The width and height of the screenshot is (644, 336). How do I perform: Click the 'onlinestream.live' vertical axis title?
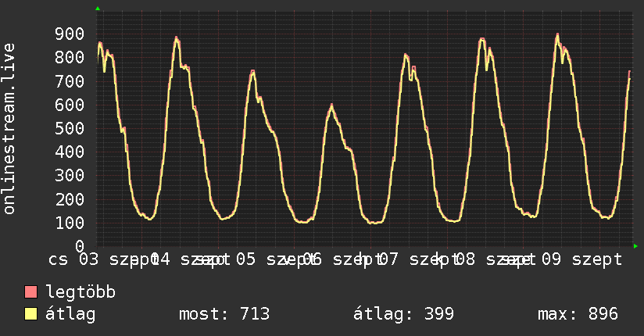pos(9,129)
